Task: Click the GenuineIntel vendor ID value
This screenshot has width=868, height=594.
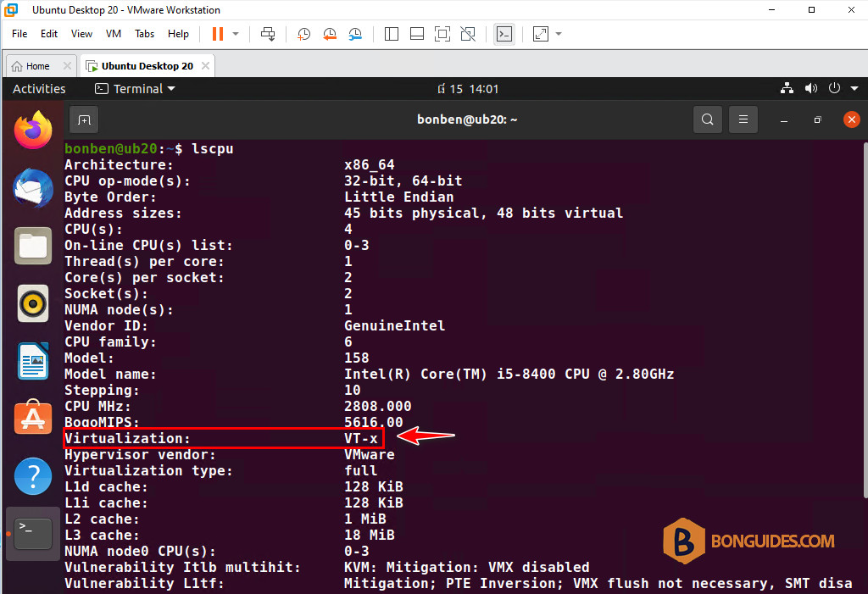Action: click(x=394, y=325)
